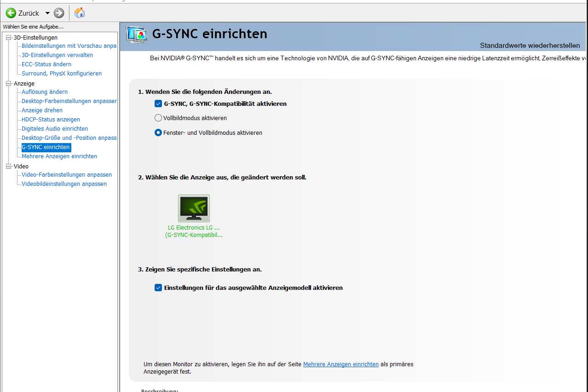Open Bildeinstellungen mit Vorschau anpassen
588x392 pixels.
(69, 46)
